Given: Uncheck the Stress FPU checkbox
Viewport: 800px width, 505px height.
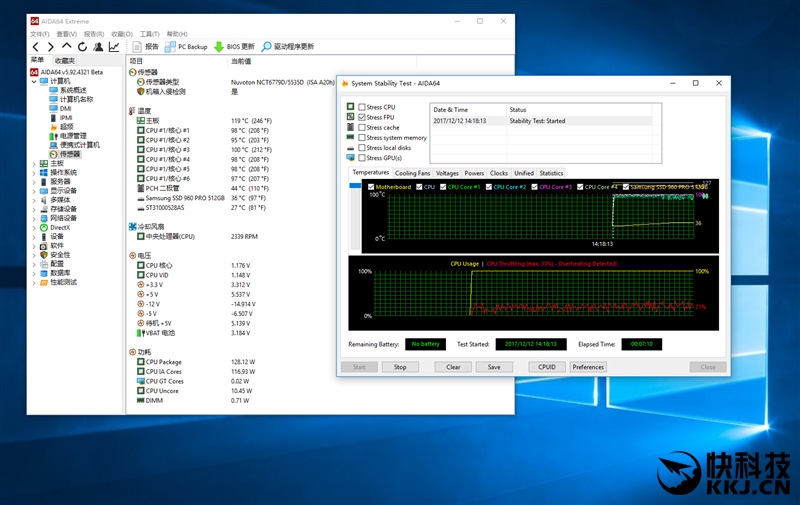Looking at the screenshot, I should [x=362, y=117].
